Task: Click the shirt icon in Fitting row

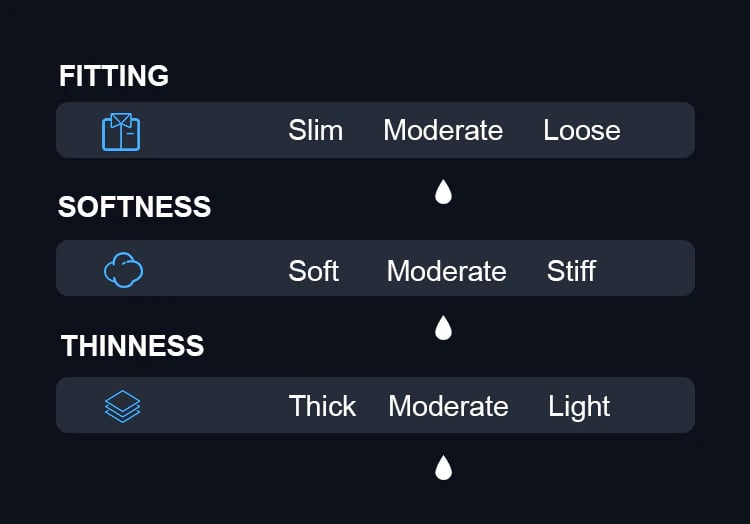Action: click(x=121, y=131)
